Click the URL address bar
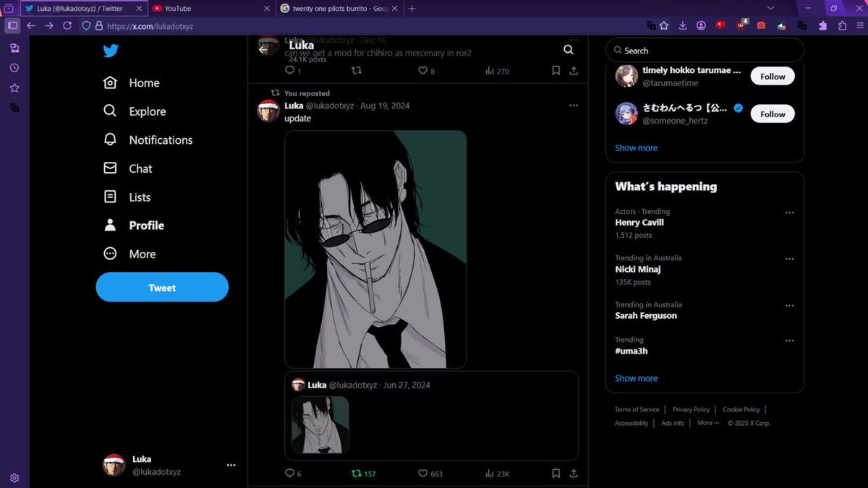This screenshot has height=488, width=868. pos(373,25)
